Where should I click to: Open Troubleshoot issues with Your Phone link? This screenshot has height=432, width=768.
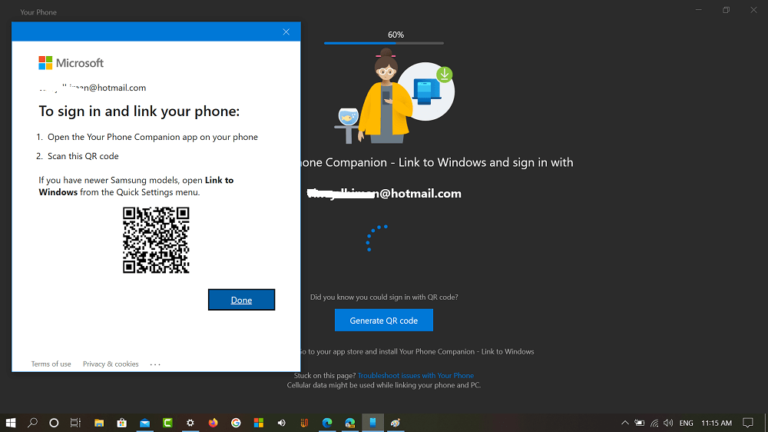415,376
